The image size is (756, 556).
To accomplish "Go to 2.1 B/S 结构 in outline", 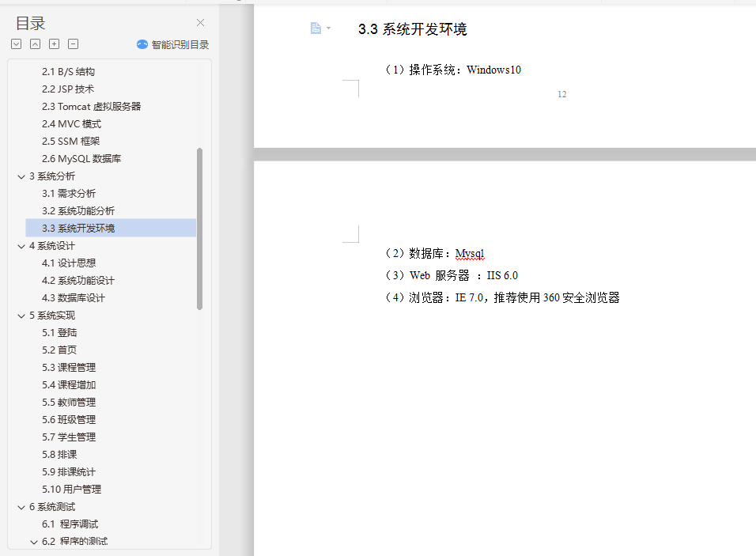I will (x=68, y=72).
